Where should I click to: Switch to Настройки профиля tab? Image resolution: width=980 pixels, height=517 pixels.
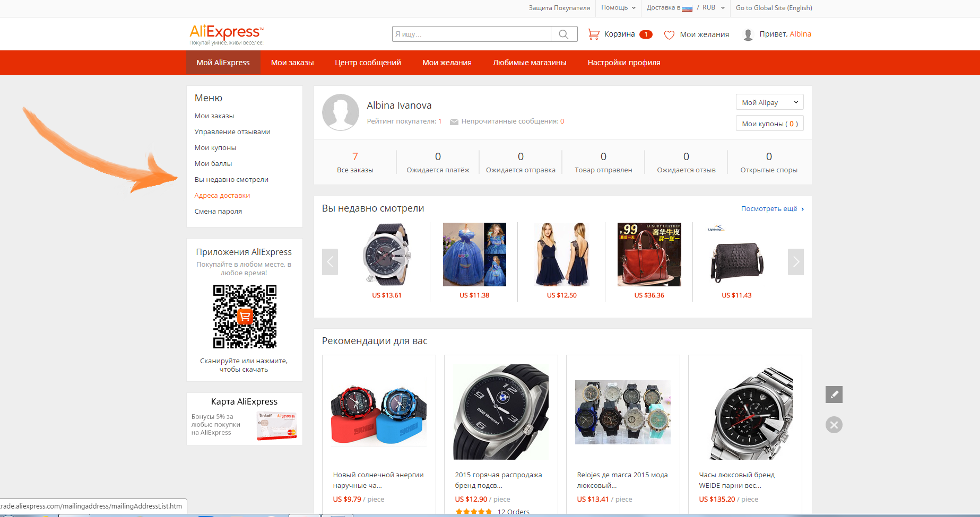click(623, 63)
